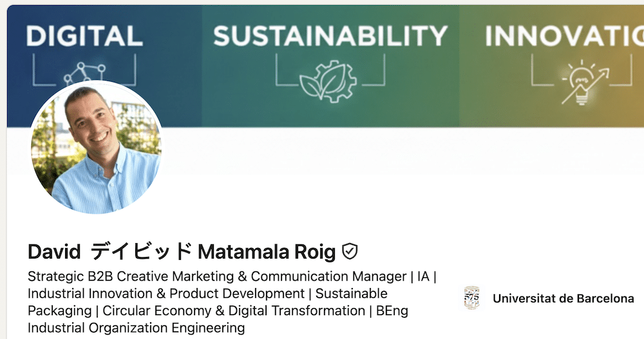Open the Universitat de Barcelona link
This screenshot has width=644, height=339.
[563, 298]
